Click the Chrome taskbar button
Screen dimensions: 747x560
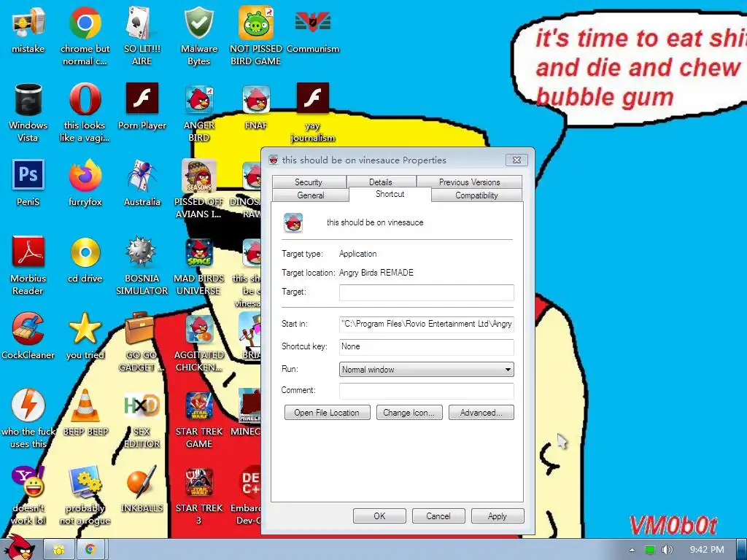[90, 550]
